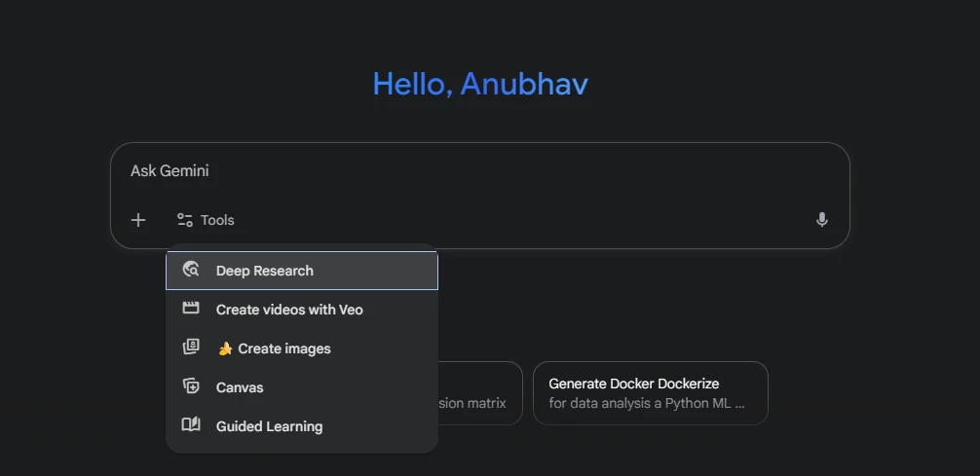Click the Hello, Anubhav greeting text
Viewport: 980px width, 476px height.
(480, 84)
